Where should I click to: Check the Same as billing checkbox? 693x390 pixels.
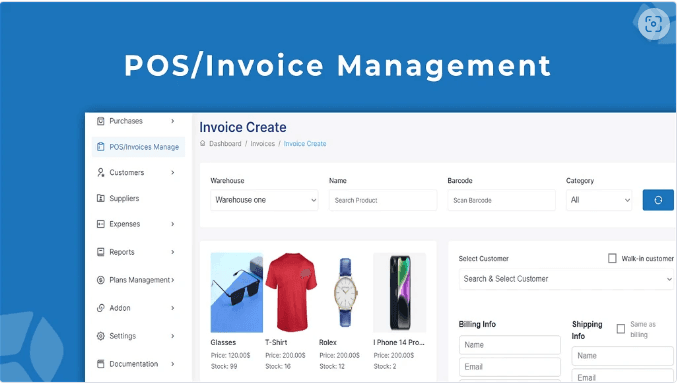coord(621,329)
